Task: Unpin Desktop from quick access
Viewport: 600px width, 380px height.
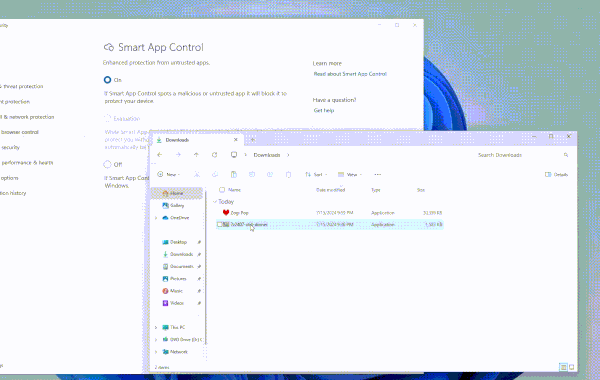Action: tap(199, 242)
